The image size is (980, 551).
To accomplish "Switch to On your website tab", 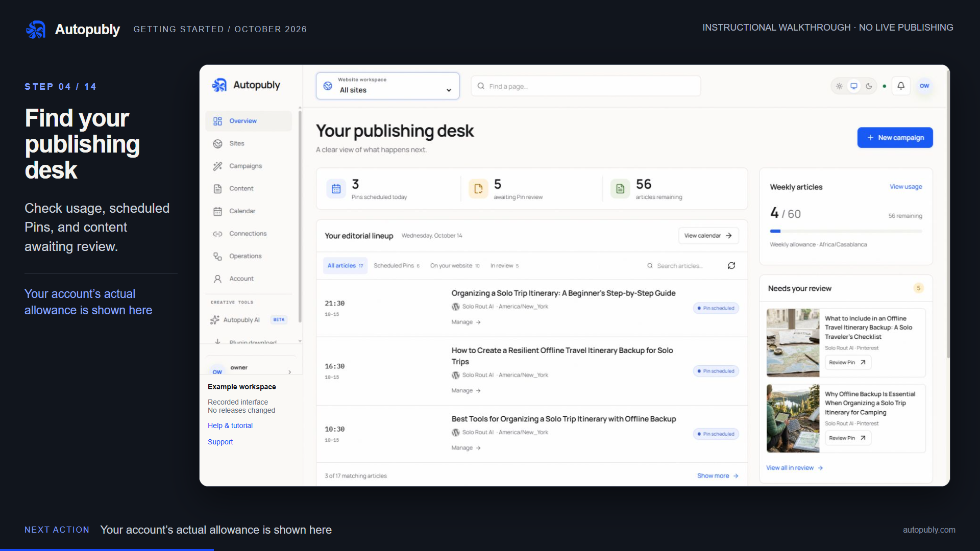I will tap(455, 265).
